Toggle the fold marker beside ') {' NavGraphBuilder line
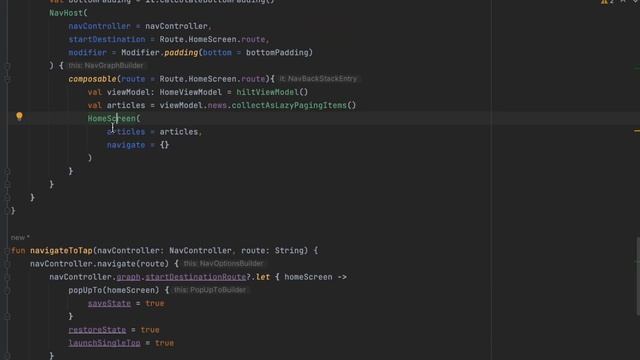 click(7, 66)
